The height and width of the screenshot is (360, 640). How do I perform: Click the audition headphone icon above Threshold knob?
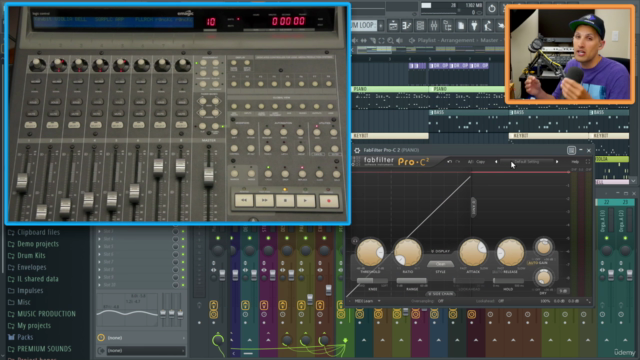click(355, 241)
